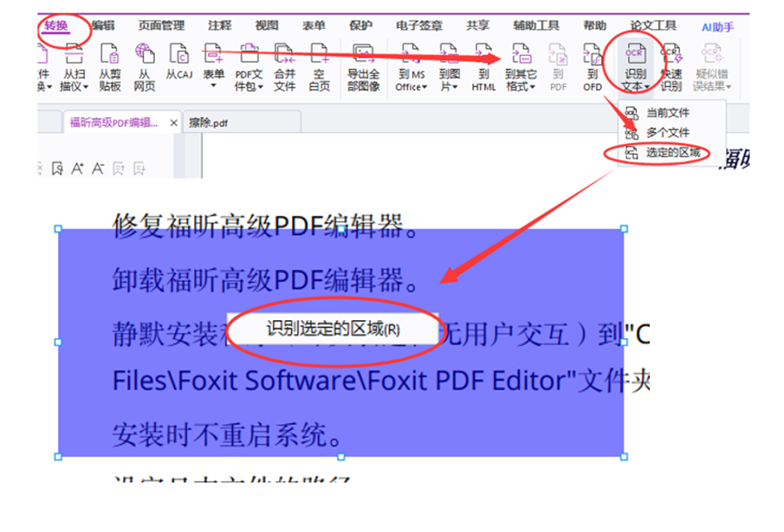Run 快速识别 (quick OCR)
Screen dimensions: 784x532
pos(671,67)
